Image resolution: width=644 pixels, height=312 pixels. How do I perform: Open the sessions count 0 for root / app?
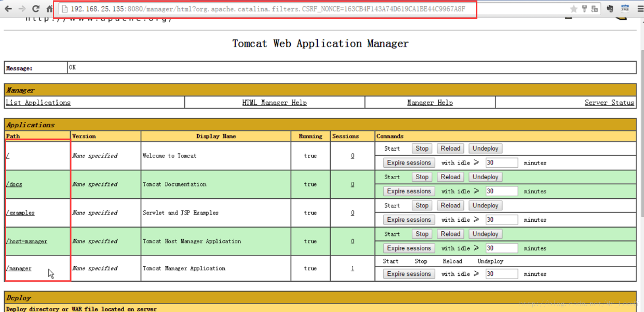click(x=352, y=156)
